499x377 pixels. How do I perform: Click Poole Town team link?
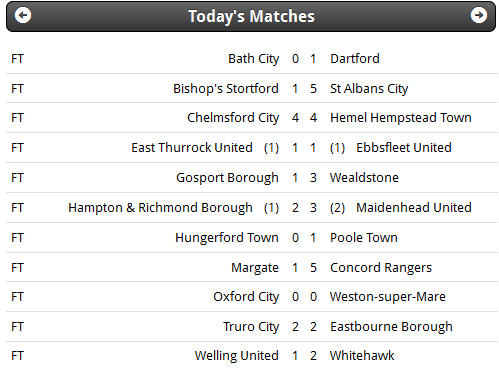pyautogui.click(x=364, y=238)
